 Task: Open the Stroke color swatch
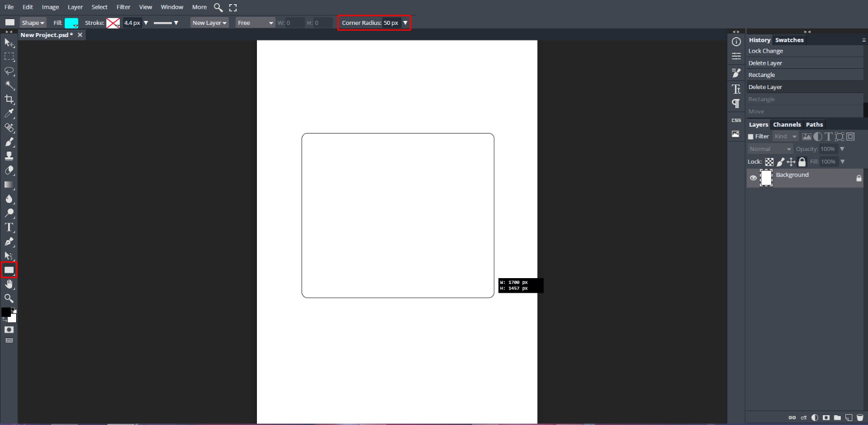pyautogui.click(x=113, y=23)
